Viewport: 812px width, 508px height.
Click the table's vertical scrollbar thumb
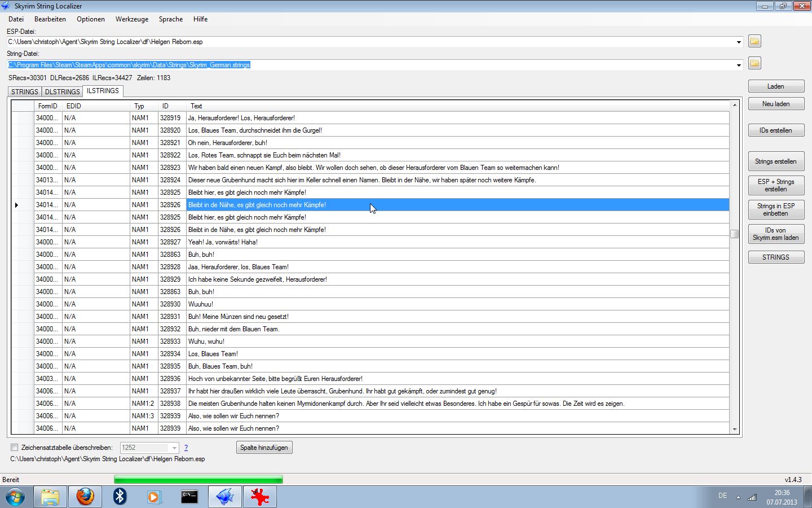[x=734, y=234]
